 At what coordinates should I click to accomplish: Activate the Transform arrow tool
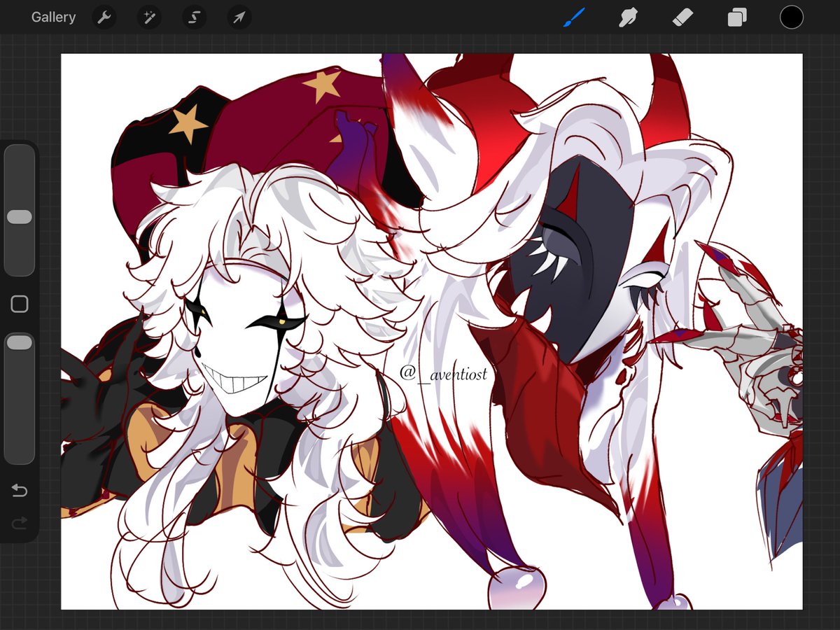tap(239, 17)
